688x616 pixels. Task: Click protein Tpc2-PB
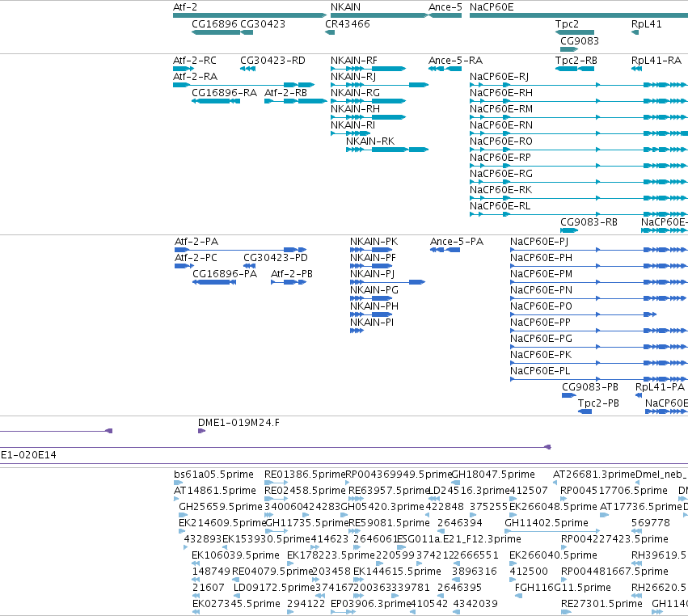tap(585, 411)
